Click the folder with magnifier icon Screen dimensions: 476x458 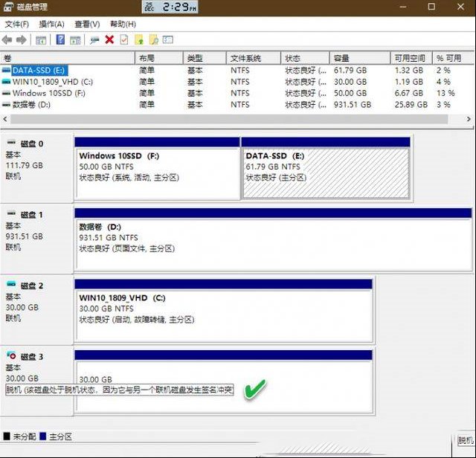[x=154, y=39]
